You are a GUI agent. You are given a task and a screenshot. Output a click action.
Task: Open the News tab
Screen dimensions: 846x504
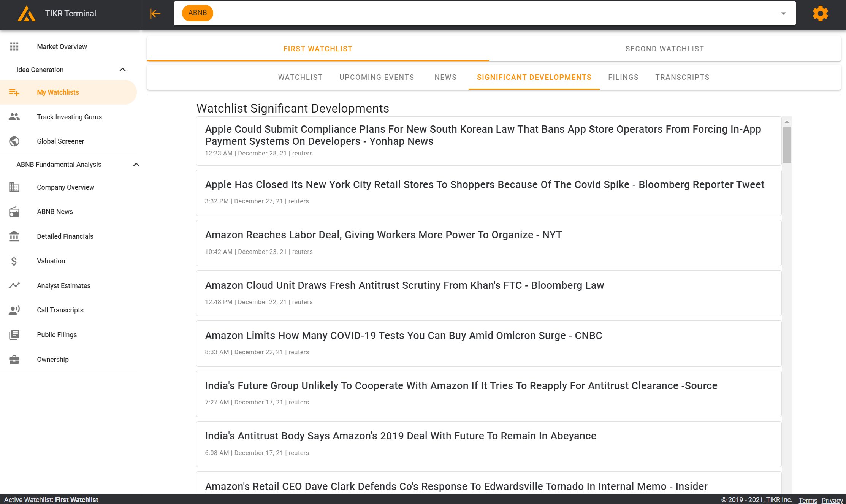[445, 77]
